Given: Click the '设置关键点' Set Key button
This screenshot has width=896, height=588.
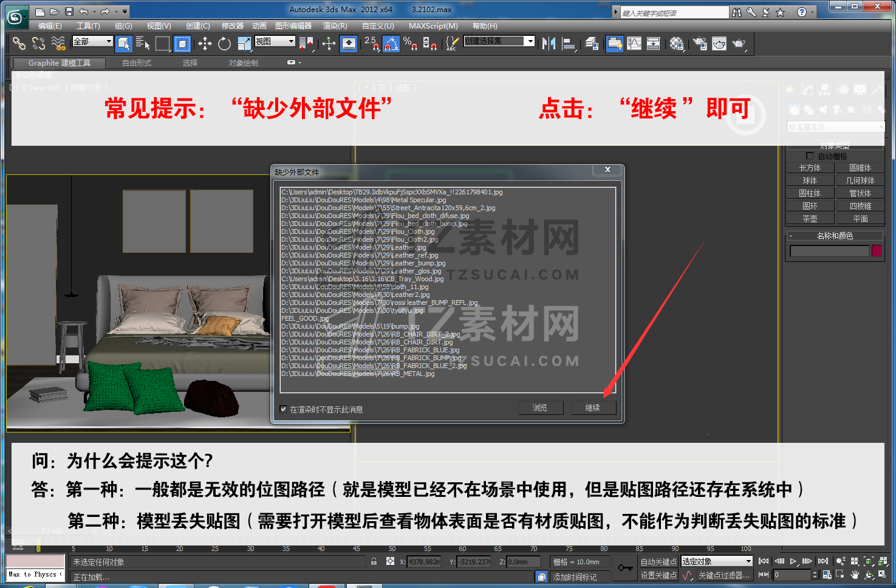Looking at the screenshot, I should tap(658, 575).
